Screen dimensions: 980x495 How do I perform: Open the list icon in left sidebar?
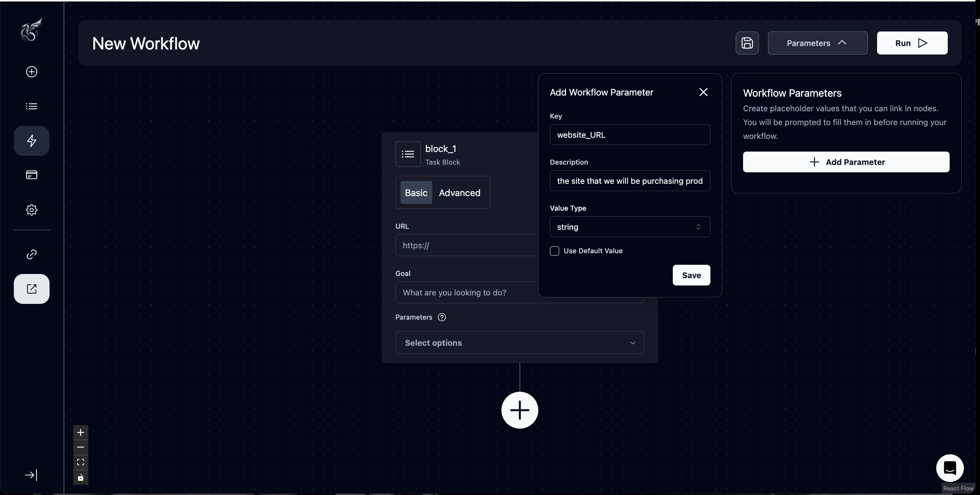31,106
